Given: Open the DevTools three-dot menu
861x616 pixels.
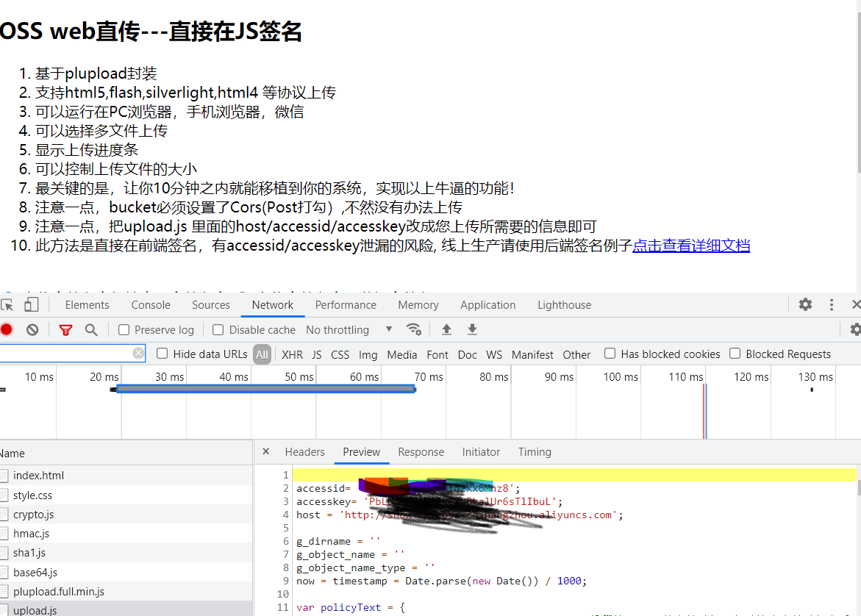Looking at the screenshot, I should (x=832, y=304).
